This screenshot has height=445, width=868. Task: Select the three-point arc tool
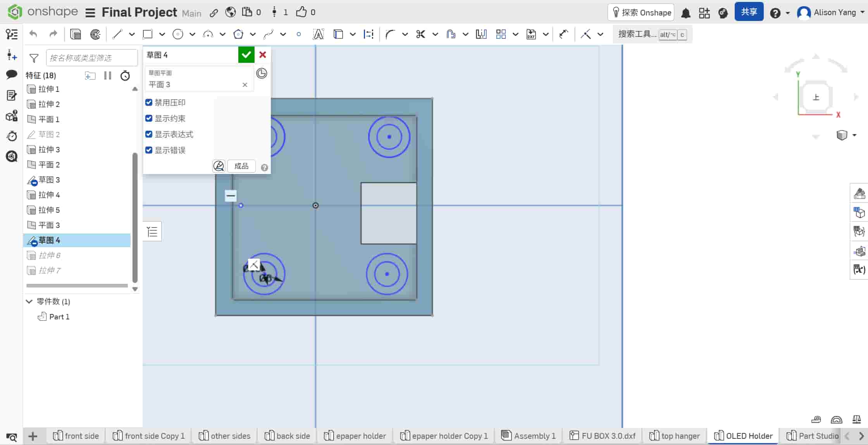point(208,34)
